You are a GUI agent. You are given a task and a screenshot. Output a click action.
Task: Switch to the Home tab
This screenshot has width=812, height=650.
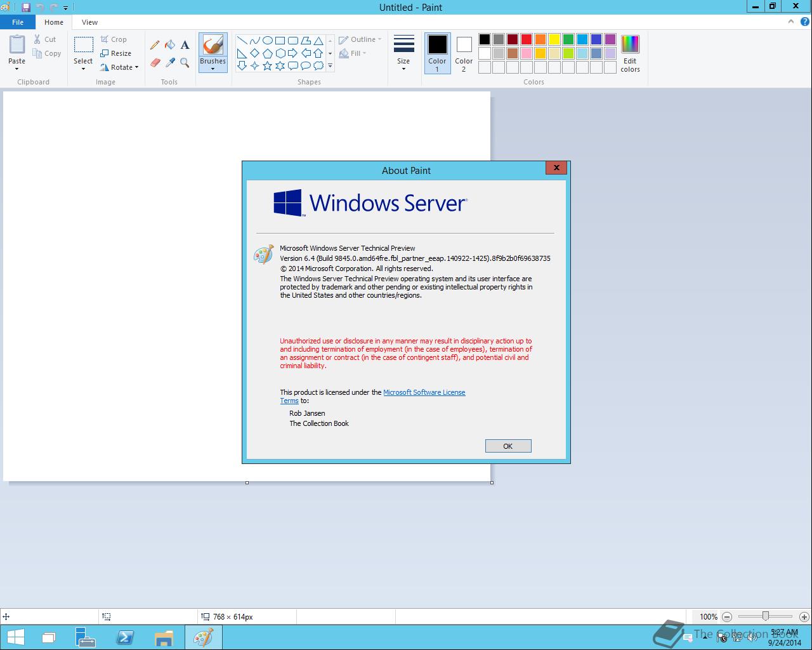[x=54, y=22]
